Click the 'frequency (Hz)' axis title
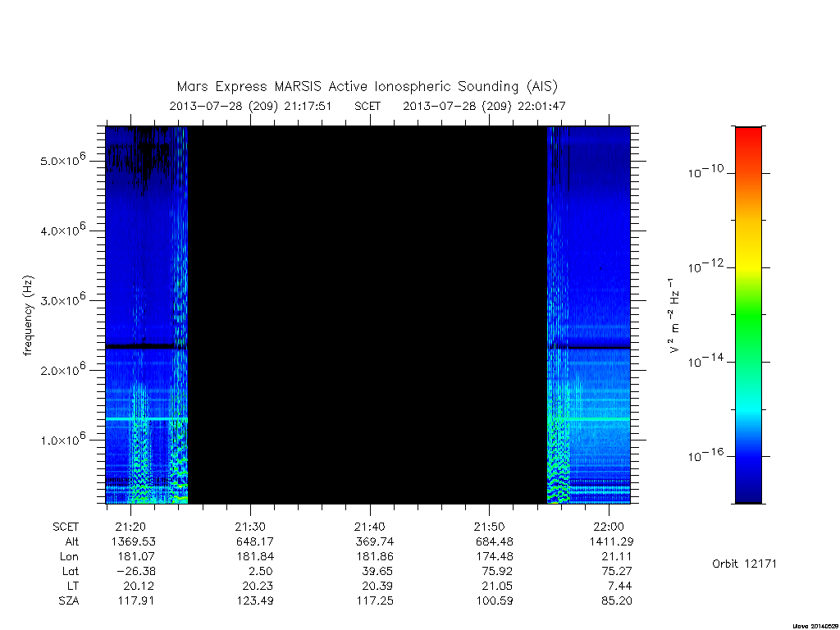The image size is (840, 630). (x=28, y=315)
